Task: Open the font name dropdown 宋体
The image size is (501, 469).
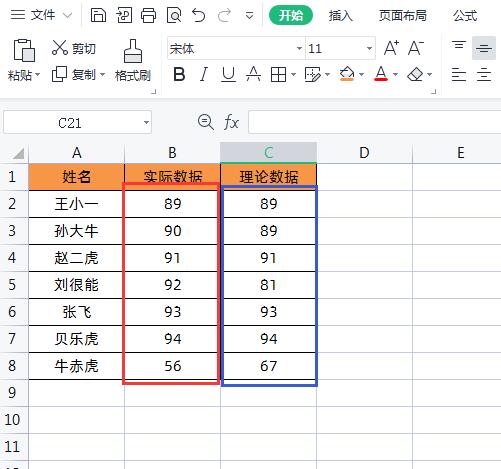Action: pos(299,48)
